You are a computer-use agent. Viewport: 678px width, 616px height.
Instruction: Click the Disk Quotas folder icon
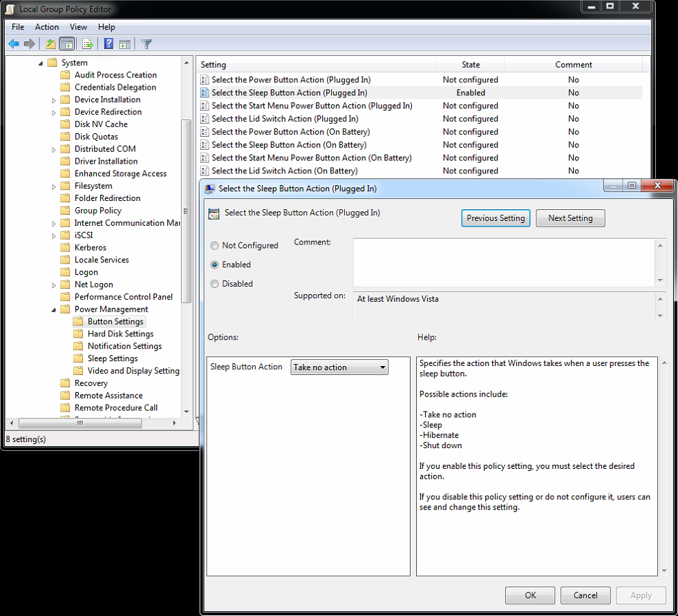(65, 137)
